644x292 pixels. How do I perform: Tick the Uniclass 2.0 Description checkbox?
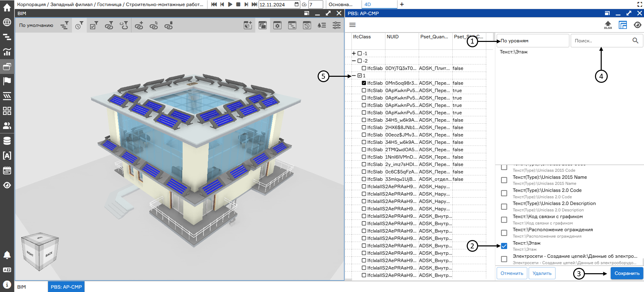(x=504, y=207)
